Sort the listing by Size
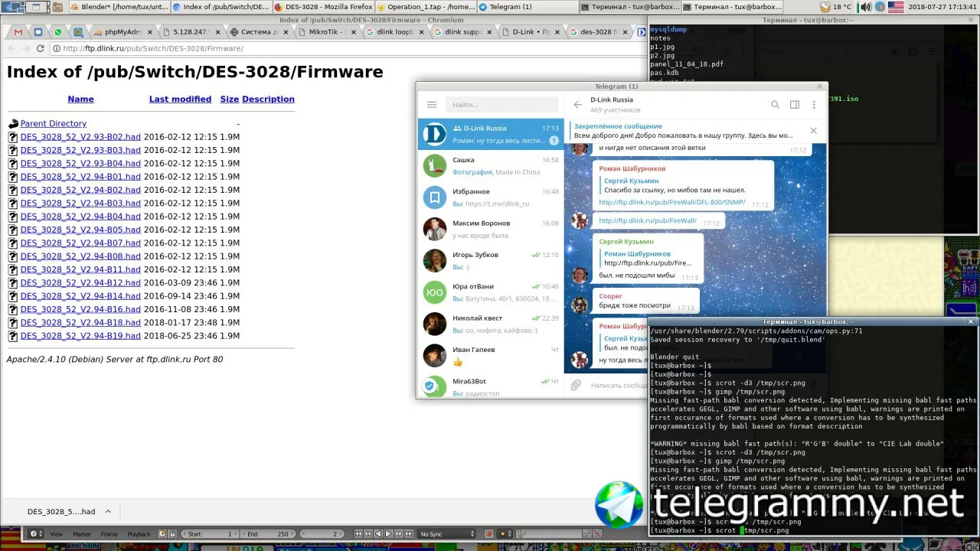 [x=230, y=99]
